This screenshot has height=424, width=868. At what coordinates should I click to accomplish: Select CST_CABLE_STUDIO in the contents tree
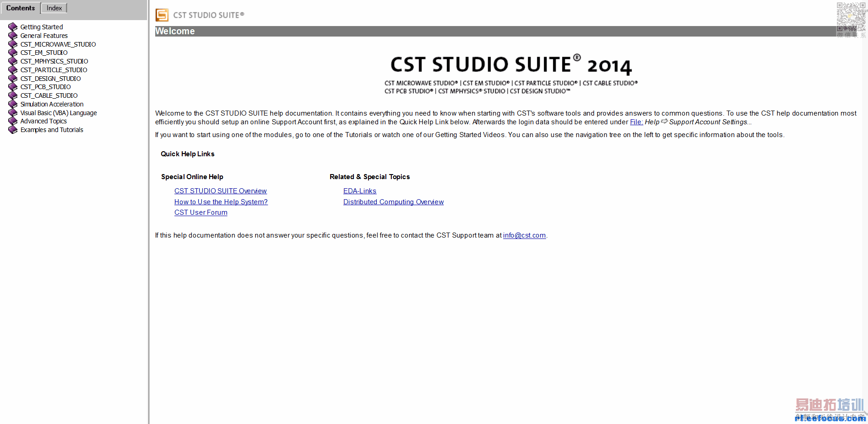pos(49,95)
